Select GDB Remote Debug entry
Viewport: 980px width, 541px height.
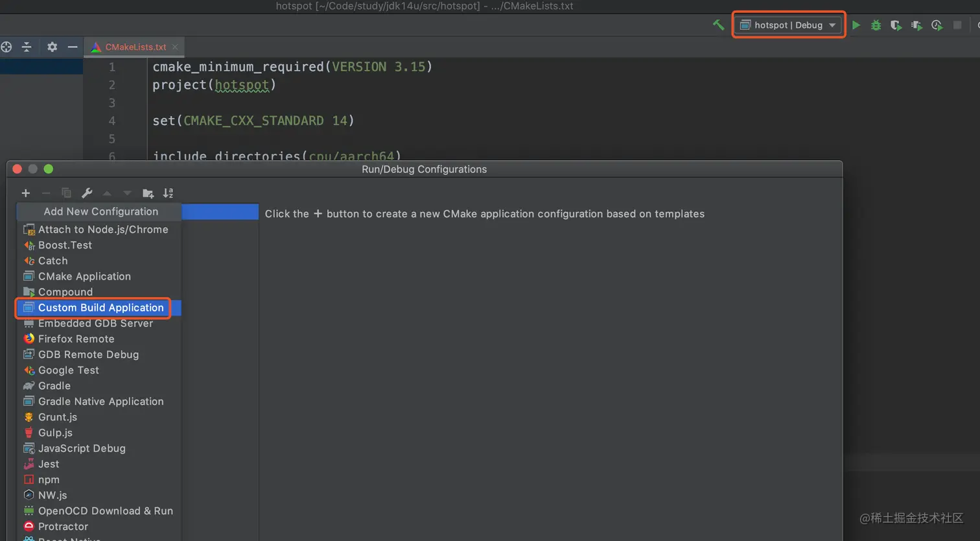click(x=99, y=354)
